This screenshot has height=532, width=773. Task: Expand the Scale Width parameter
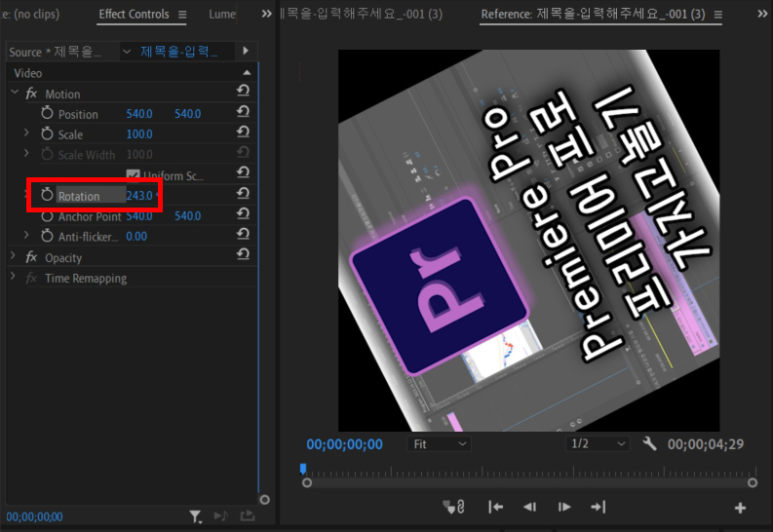click(26, 153)
